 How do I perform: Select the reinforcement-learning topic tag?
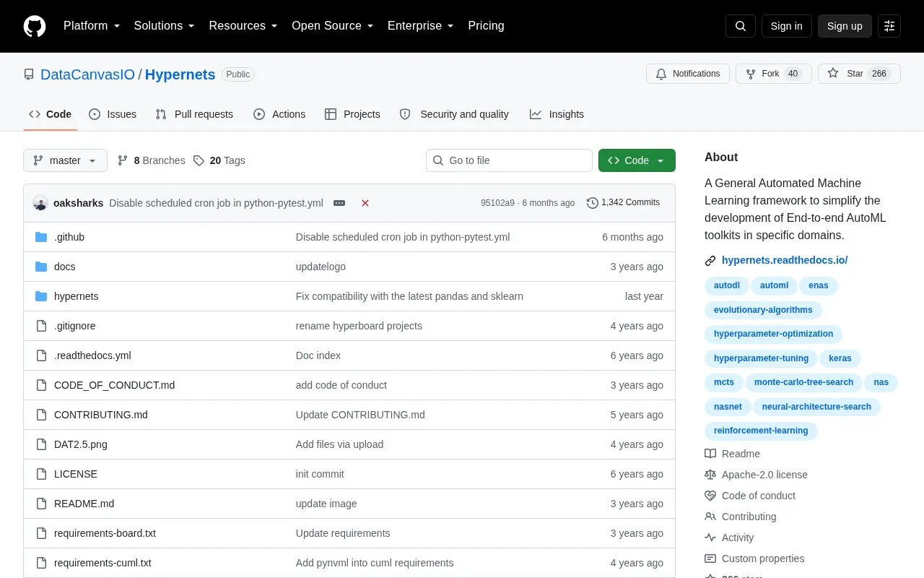[x=761, y=431]
